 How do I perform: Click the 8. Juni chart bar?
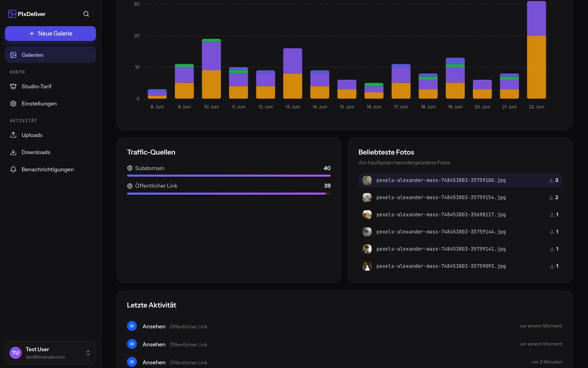[x=157, y=94]
